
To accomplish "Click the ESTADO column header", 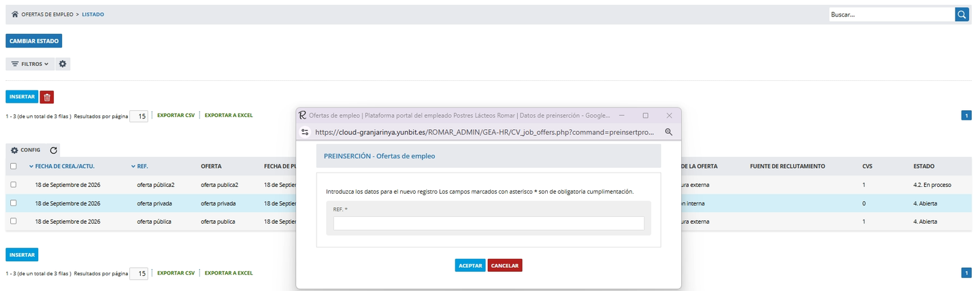I will click(924, 166).
